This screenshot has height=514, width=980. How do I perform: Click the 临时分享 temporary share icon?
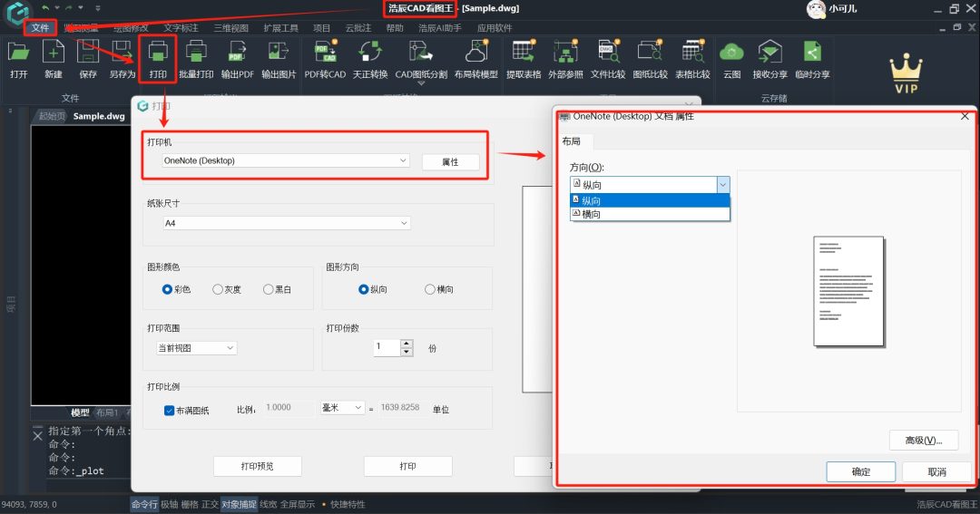click(x=812, y=52)
